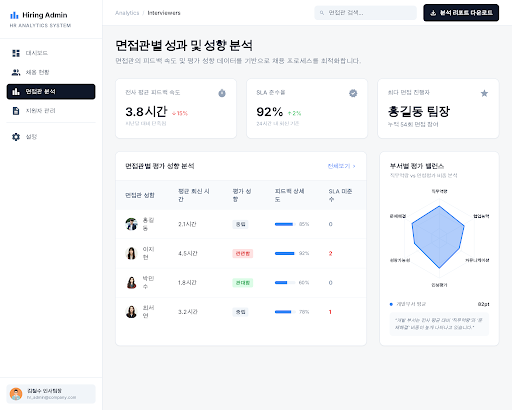Click the '3.8시간' value on first card
The image size is (512, 410).
(146, 112)
